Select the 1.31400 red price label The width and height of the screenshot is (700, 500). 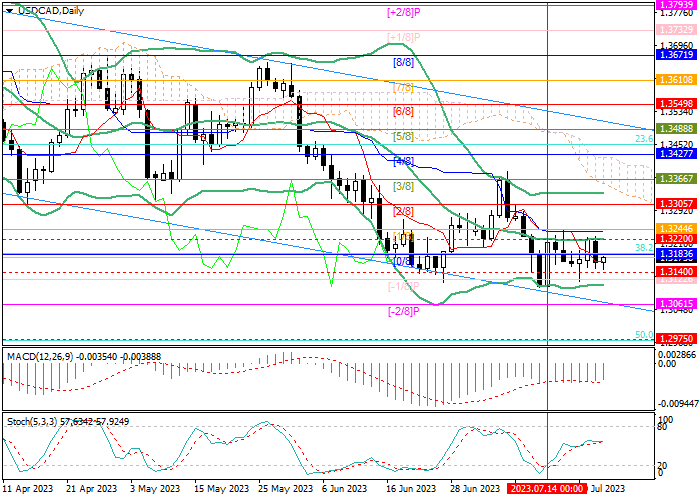pos(677,272)
